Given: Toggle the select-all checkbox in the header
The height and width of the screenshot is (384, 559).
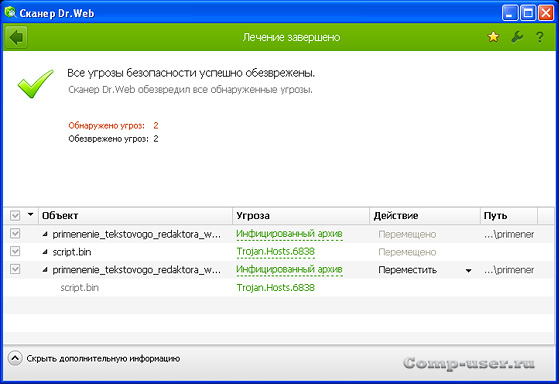Looking at the screenshot, I should coord(15,215).
